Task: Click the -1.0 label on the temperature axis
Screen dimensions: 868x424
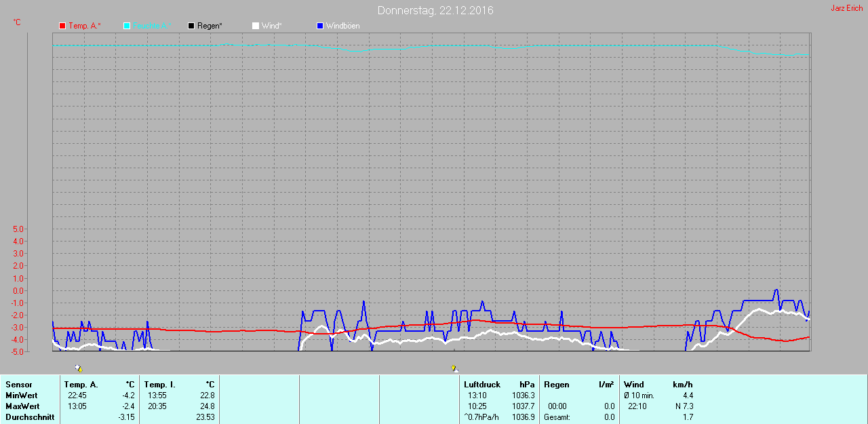Action: [x=17, y=303]
